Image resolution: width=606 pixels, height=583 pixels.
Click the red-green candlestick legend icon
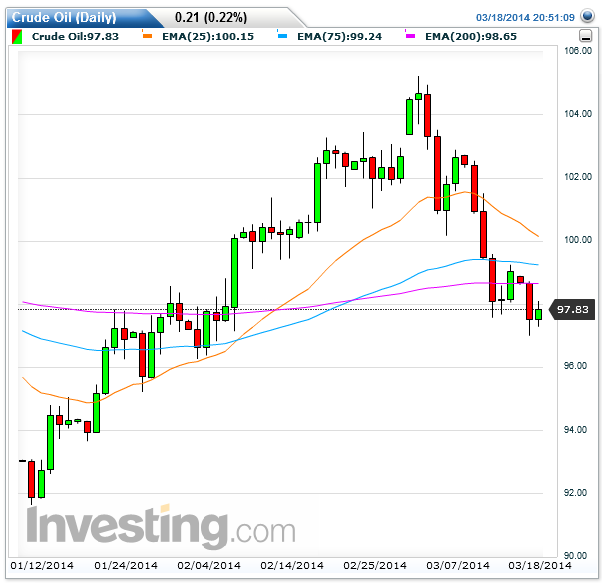click(x=17, y=37)
